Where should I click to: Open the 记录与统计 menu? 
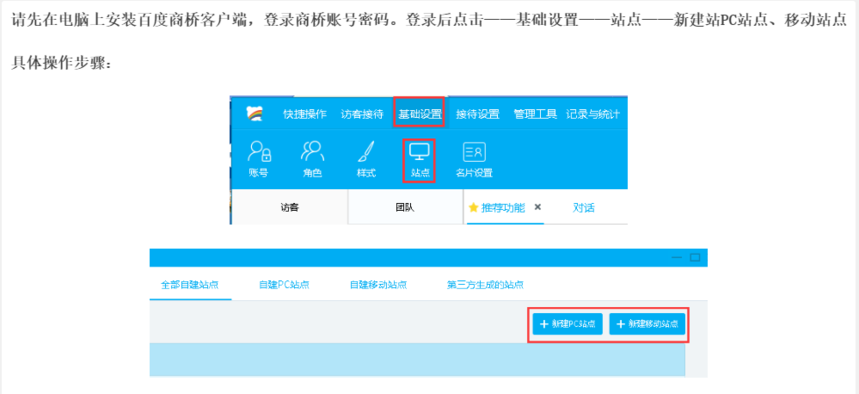[593, 114]
